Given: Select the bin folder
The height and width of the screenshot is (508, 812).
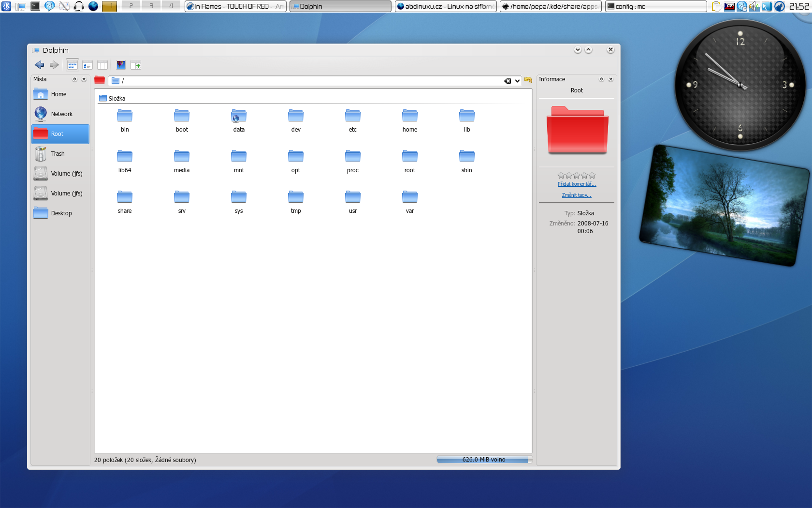Looking at the screenshot, I should [125, 121].
